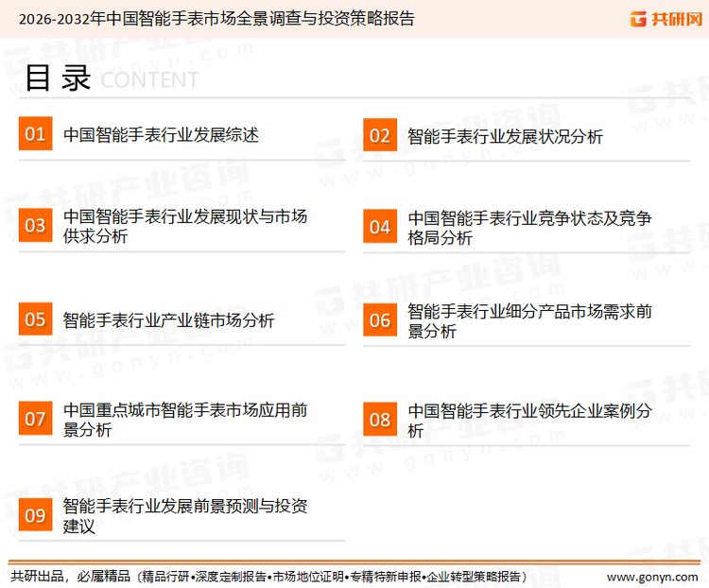Click the report title 2026-2032年中国智能手表市场全景调查
709x588 pixels.
(x=216, y=19)
